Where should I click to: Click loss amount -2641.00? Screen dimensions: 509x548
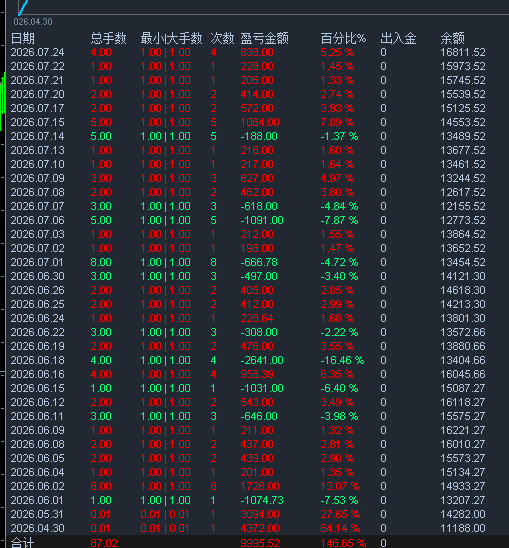coord(262,360)
